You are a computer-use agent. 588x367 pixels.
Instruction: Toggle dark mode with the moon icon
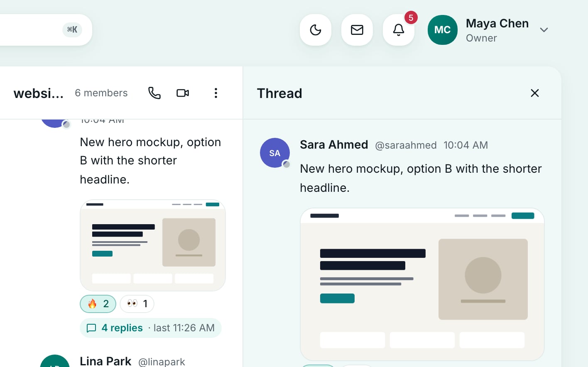(x=316, y=30)
